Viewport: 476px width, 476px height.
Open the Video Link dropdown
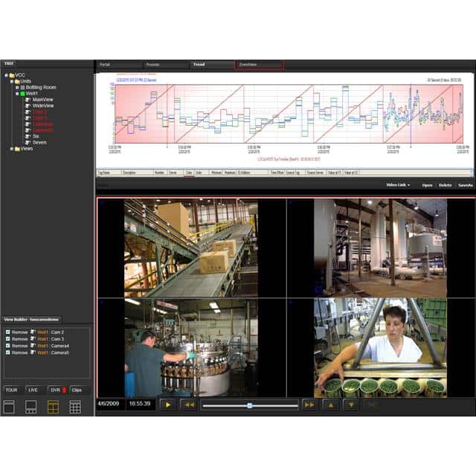(398, 185)
